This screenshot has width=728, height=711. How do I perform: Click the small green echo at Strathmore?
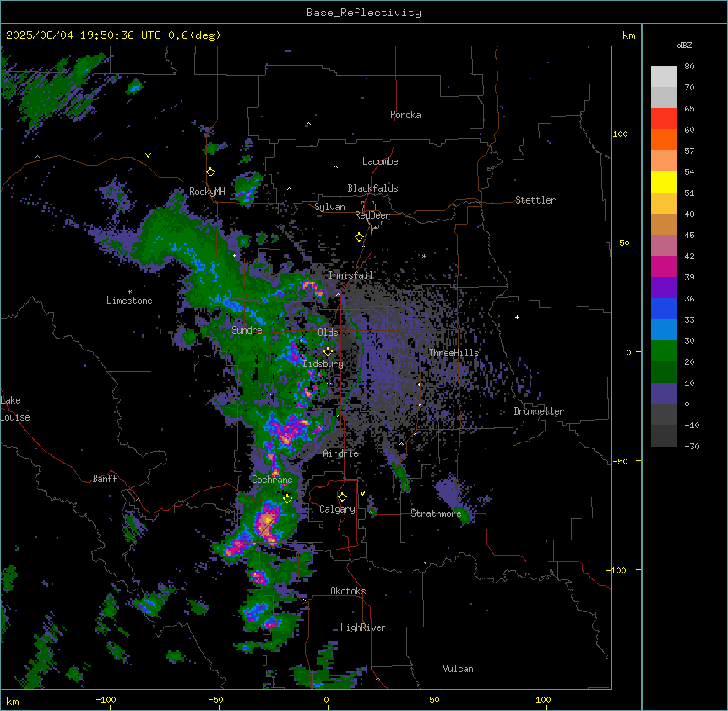465,516
